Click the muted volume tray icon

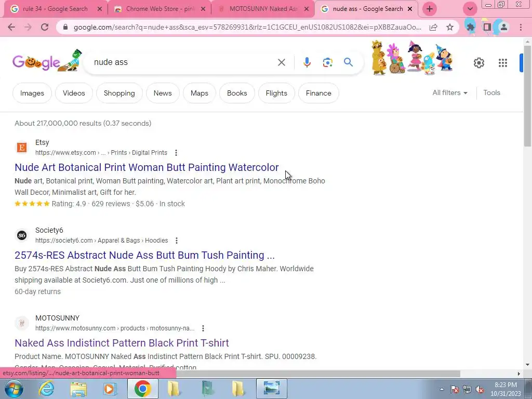pos(480,389)
